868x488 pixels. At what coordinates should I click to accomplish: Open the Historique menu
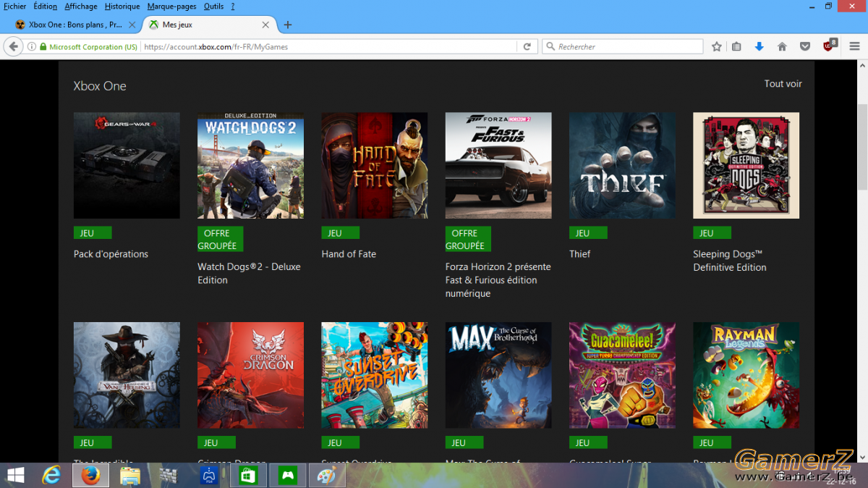122,7
